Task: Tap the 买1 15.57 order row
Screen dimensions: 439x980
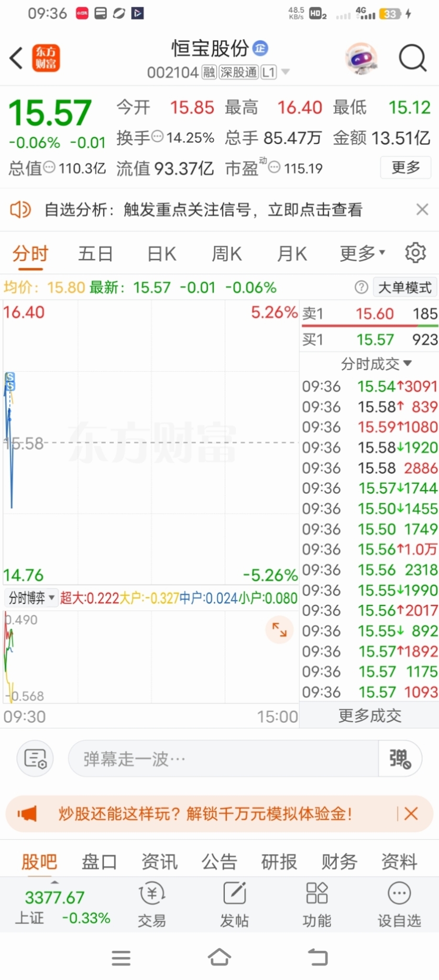Action: coord(370,340)
